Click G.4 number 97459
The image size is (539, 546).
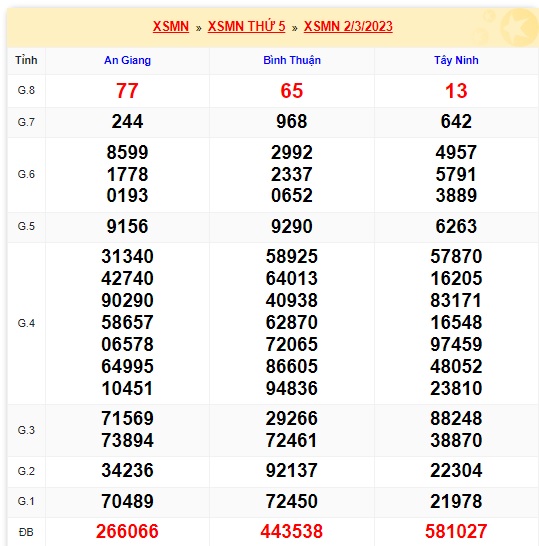click(456, 344)
